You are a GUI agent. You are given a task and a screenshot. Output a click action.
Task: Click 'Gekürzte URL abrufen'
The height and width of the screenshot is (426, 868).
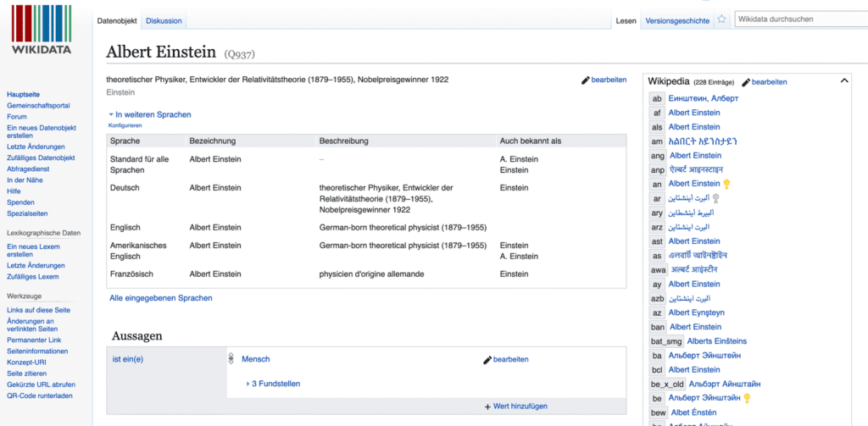click(41, 385)
